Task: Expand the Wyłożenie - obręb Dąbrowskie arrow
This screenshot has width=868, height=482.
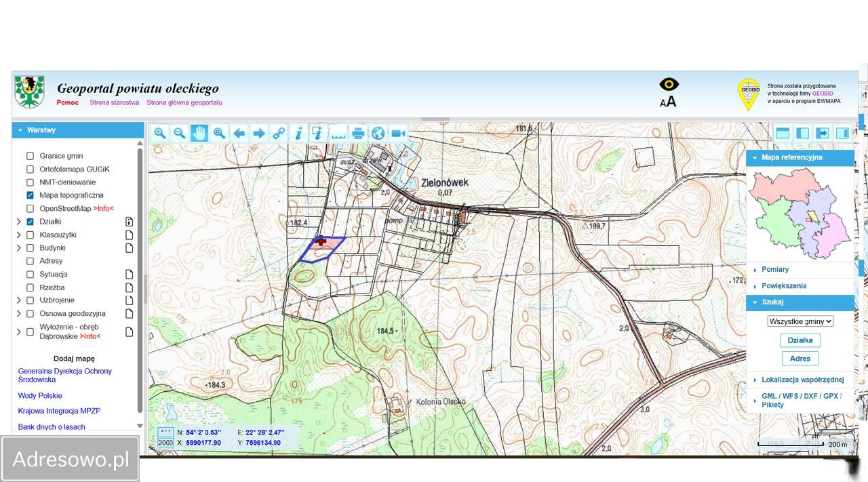Action: tap(19, 332)
